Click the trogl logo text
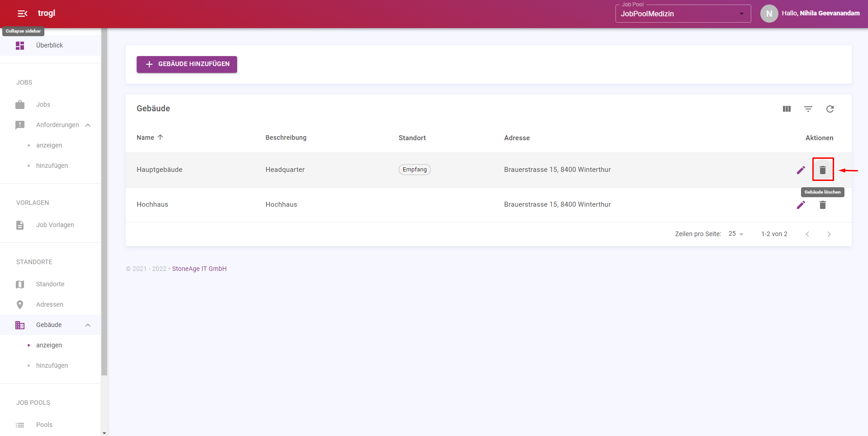The height and width of the screenshot is (436, 868). pos(47,13)
